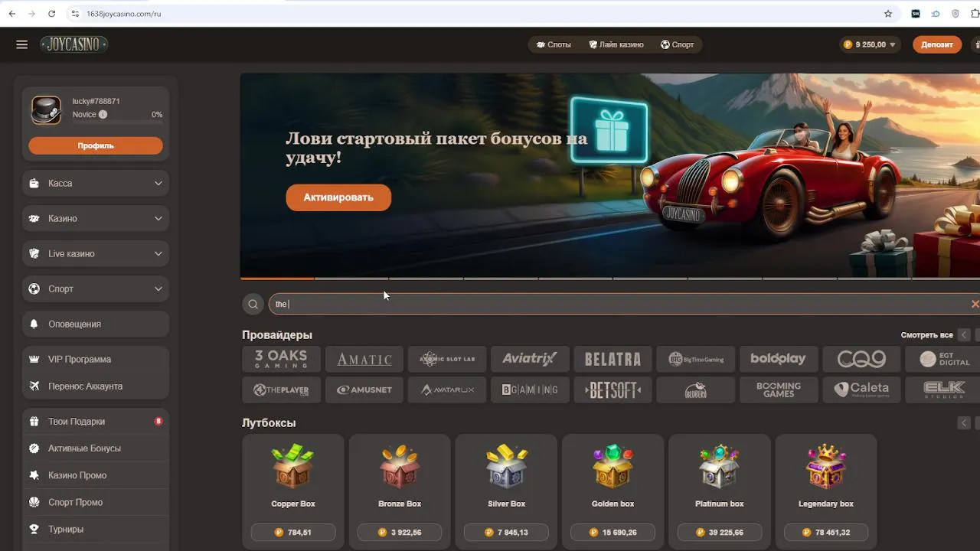This screenshot has width=980, height=551.
Task: Reload the browser page
Action: point(51,14)
